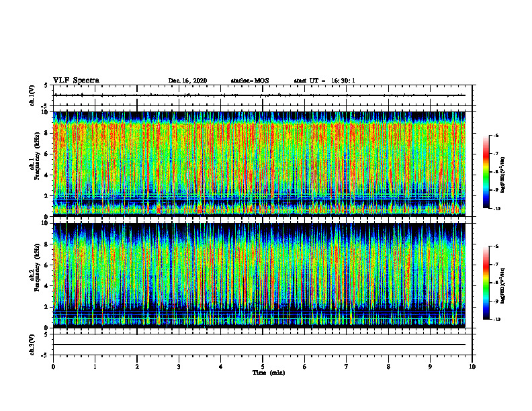Click the ch.1 spectrogram color scale bar
Image resolution: width=532 pixels, height=411 pixels.
pos(486,172)
